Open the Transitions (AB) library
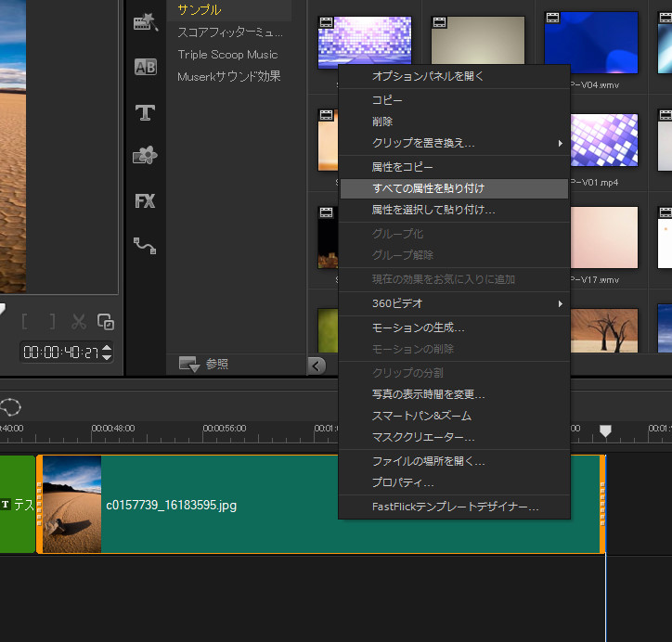This screenshot has height=642, width=672. (145, 67)
